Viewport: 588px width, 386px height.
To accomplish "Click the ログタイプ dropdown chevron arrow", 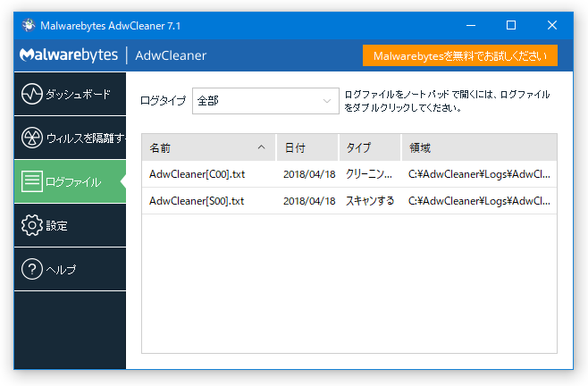I will (x=327, y=101).
